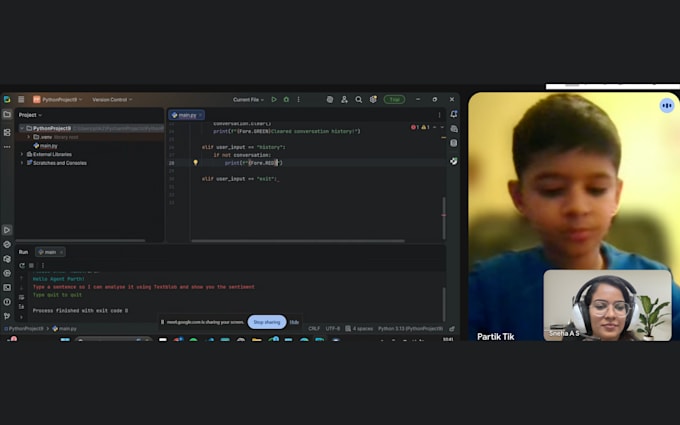The image size is (680, 425).
Task: Expand Scratches and Consoles node
Action: pos(22,163)
